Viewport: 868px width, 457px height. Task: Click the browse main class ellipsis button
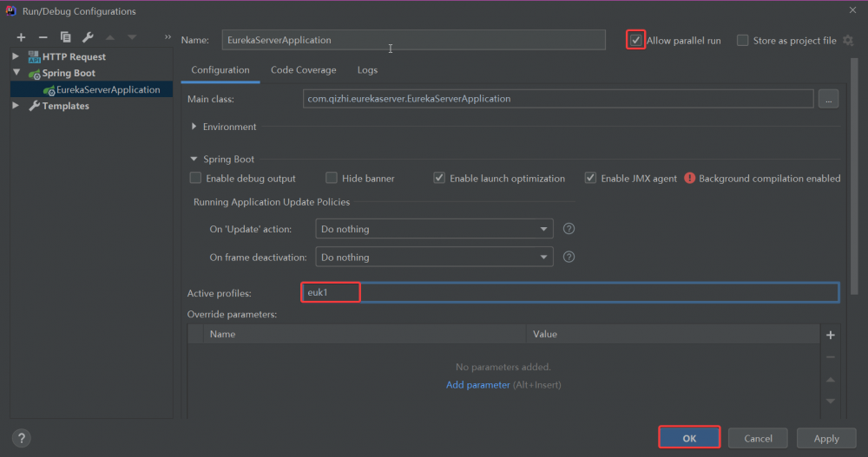pos(828,99)
